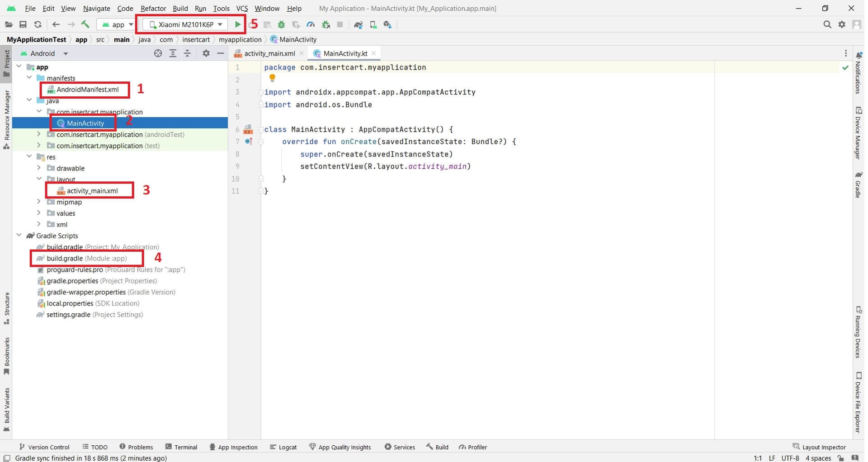Toggle the Build Variants side panel
Image resolution: width=868 pixels, height=462 pixels.
[x=6, y=409]
